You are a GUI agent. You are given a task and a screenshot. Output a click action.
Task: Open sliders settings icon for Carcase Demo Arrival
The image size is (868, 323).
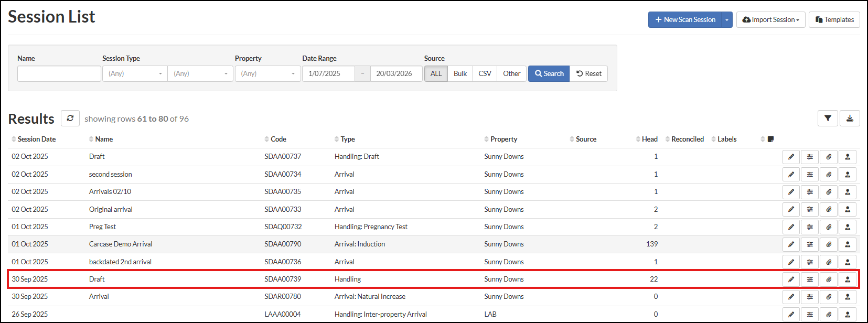[x=810, y=244]
